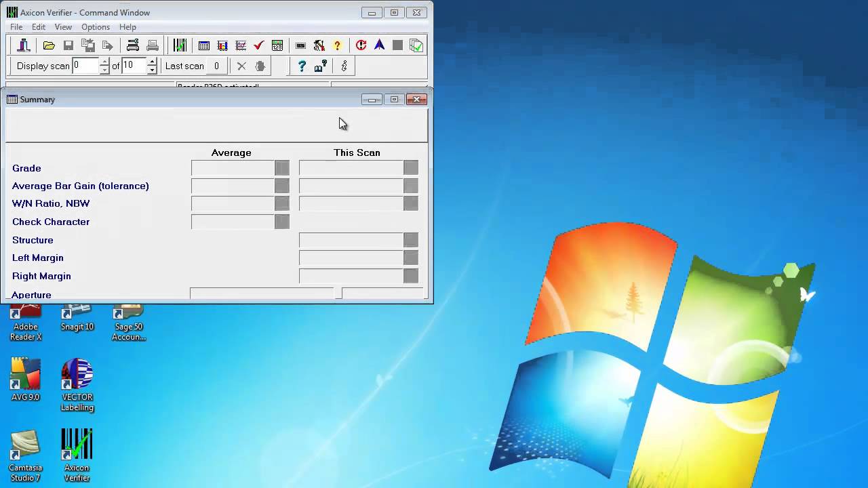Click the red circular refresh icon
This screenshot has width=868, height=488.
coord(361,45)
